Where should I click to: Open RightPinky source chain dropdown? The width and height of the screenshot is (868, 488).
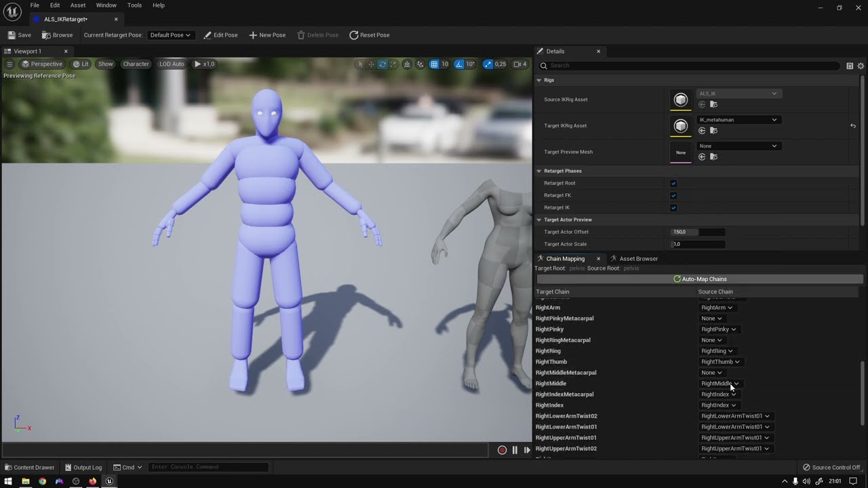(x=719, y=329)
